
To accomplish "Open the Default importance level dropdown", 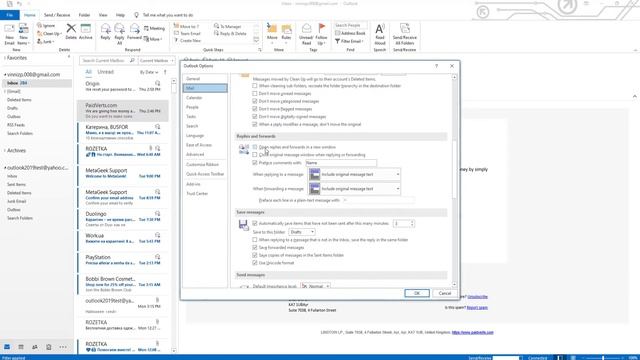I will click(315, 286).
